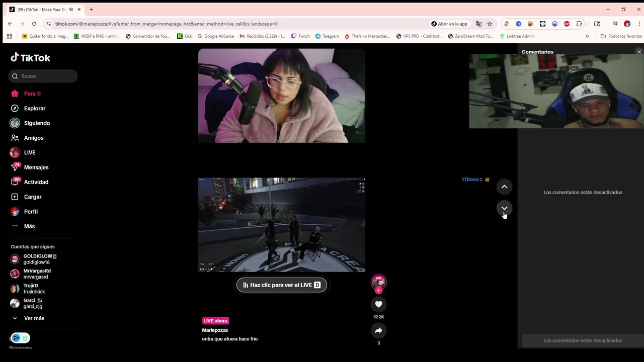The image size is (644, 362).
Task: Open Quitar fondo a imagen bookmark
Action: [x=45, y=36]
